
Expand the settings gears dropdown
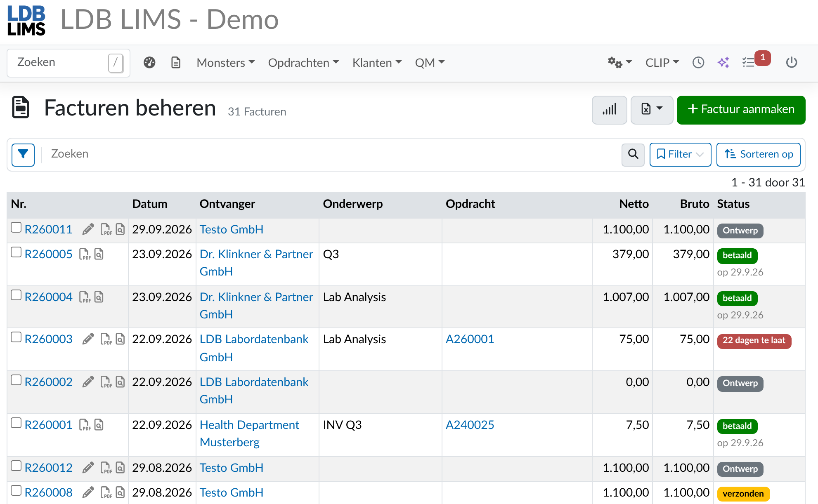click(619, 63)
